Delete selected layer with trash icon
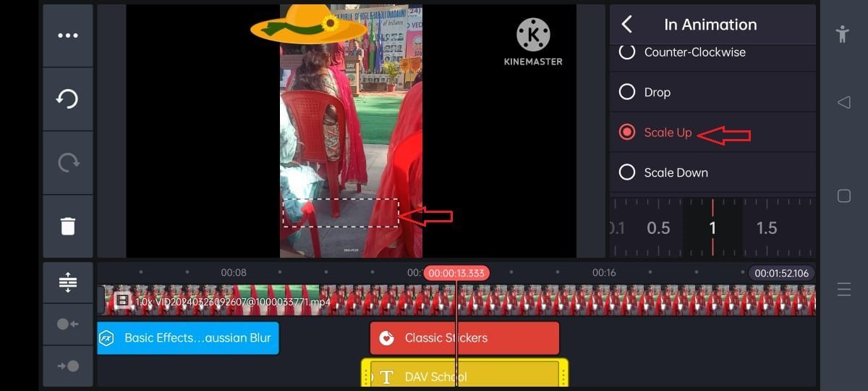The width and height of the screenshot is (868, 391). tap(67, 227)
